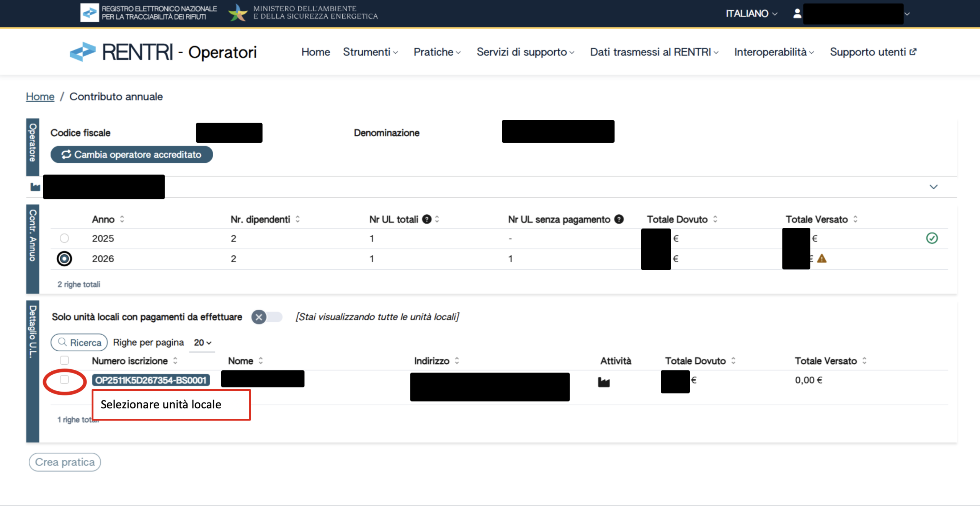Image resolution: width=980 pixels, height=506 pixels.
Task: Open the Strumenti menu
Action: (370, 52)
